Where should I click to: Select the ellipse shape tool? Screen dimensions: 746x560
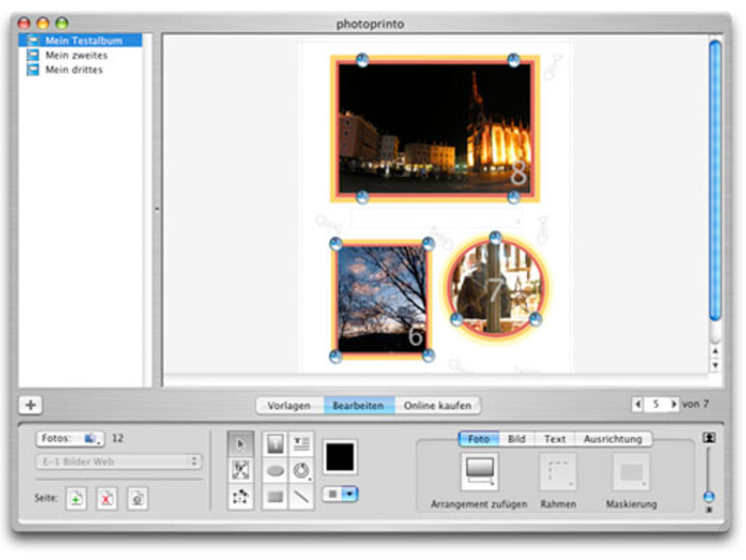[275, 471]
